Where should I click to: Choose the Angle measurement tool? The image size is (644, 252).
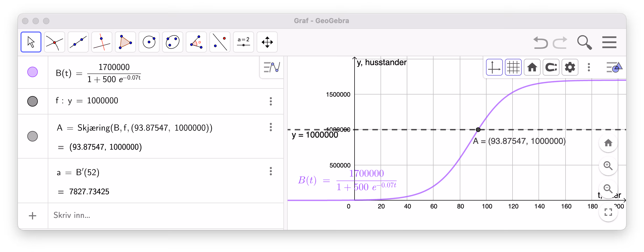click(x=196, y=42)
